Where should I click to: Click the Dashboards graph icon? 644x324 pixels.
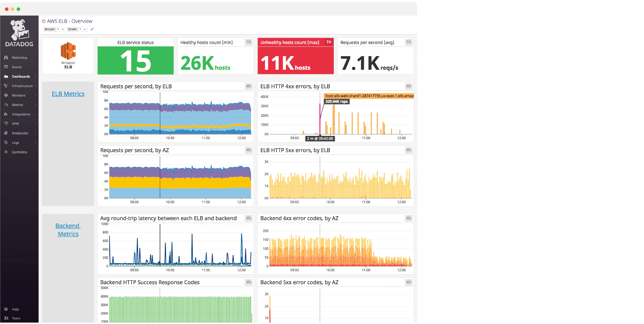click(6, 76)
